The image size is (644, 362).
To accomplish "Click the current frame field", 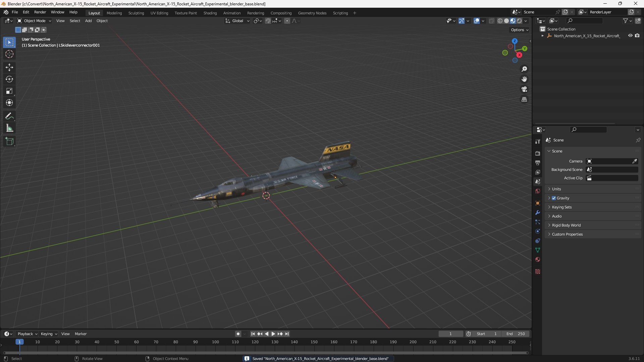I will point(450,334).
